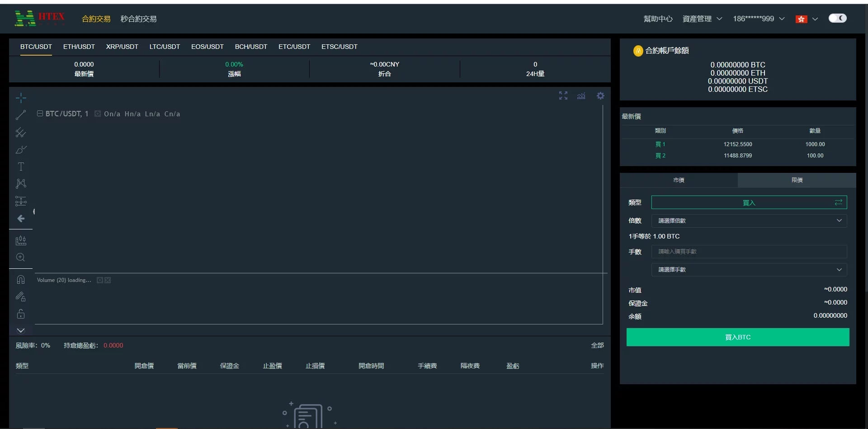Select the trend line drawing tool
This screenshot has height=429, width=868.
pyautogui.click(x=21, y=115)
